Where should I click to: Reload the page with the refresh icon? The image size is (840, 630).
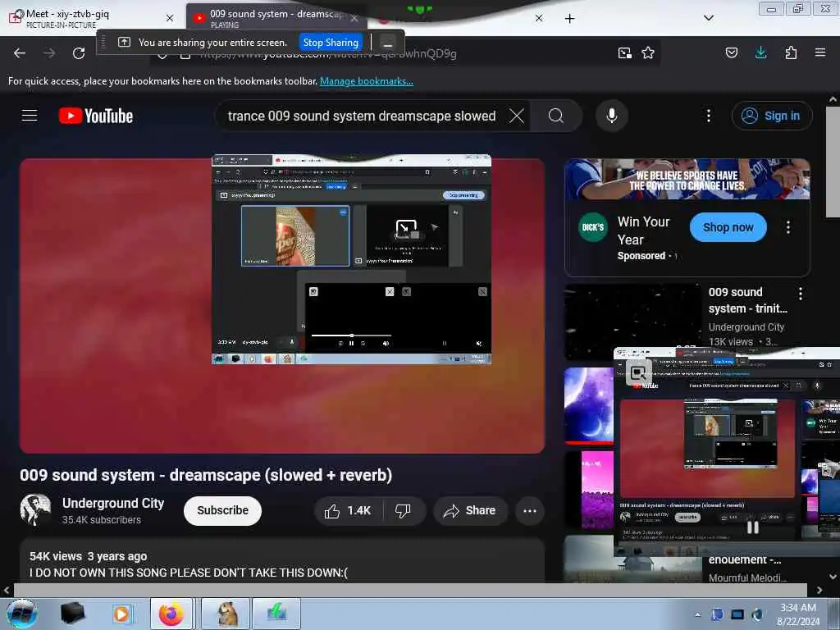point(79,53)
